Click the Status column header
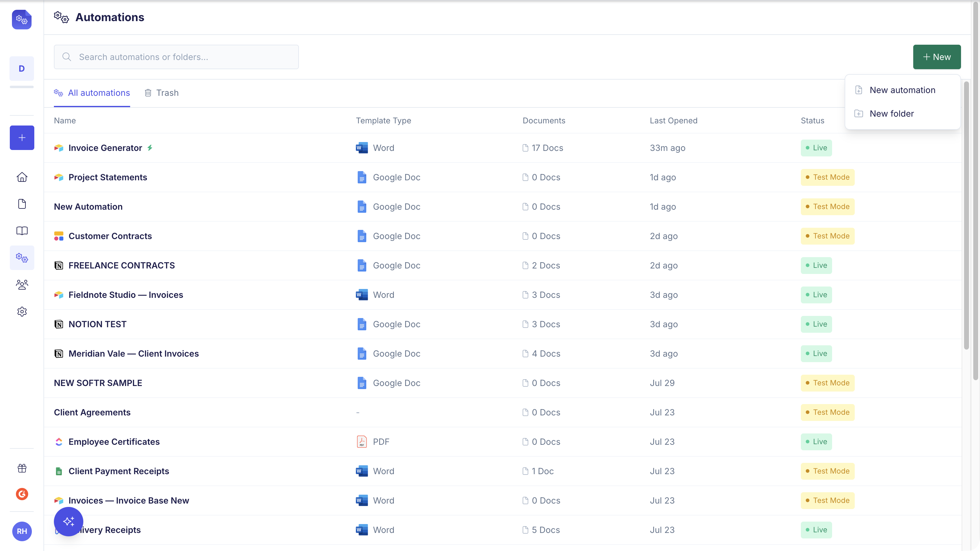 pos(812,121)
